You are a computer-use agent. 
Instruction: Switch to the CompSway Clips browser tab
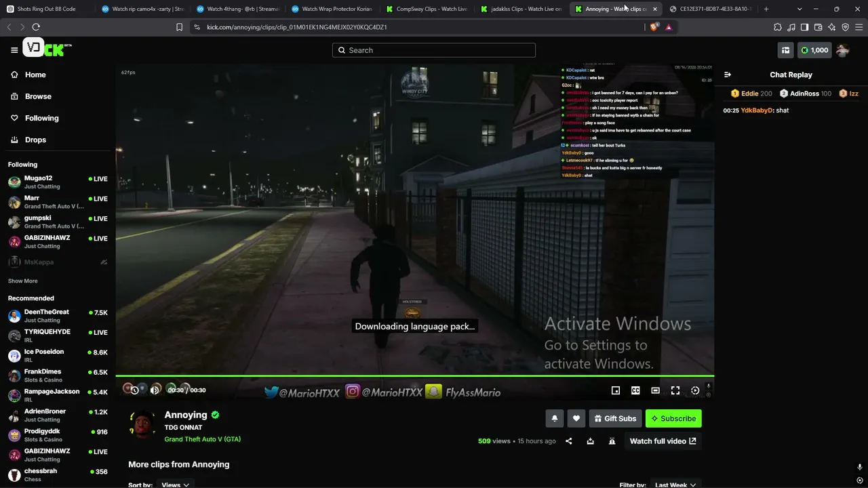(x=426, y=9)
